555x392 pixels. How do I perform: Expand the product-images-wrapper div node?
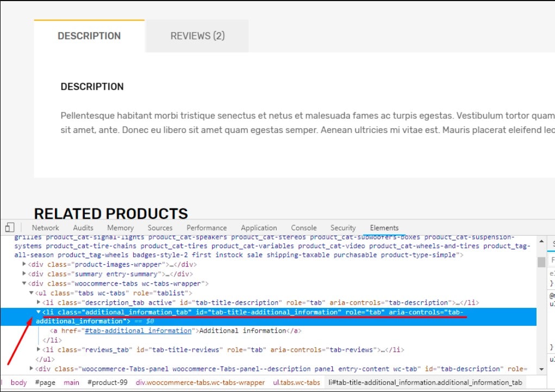(x=24, y=264)
